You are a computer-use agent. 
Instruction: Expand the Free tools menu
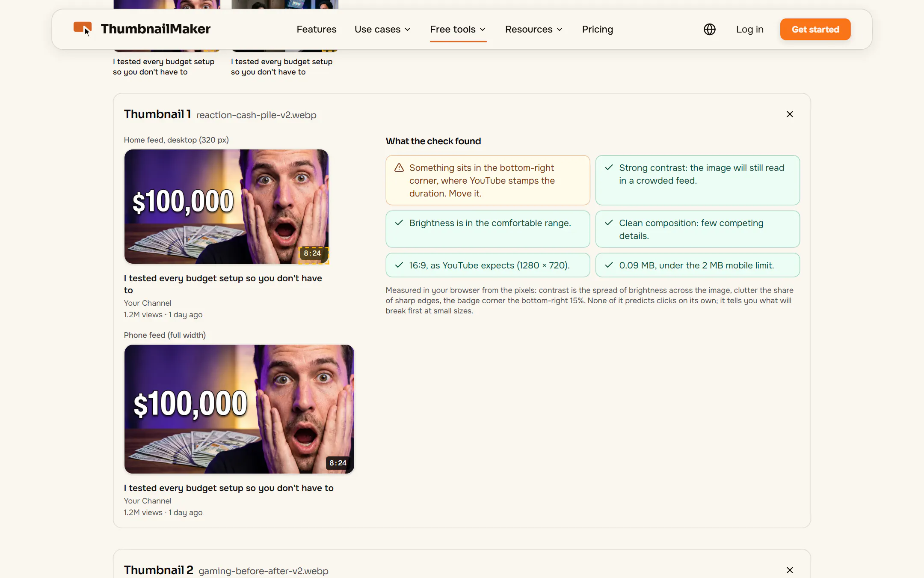(458, 29)
